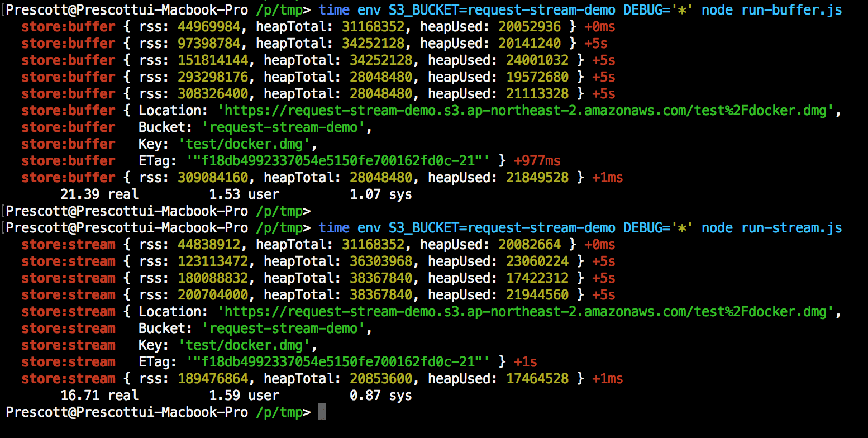868x438 pixels.
Task: Select rss value 97398784
Action: pyautogui.click(x=209, y=44)
